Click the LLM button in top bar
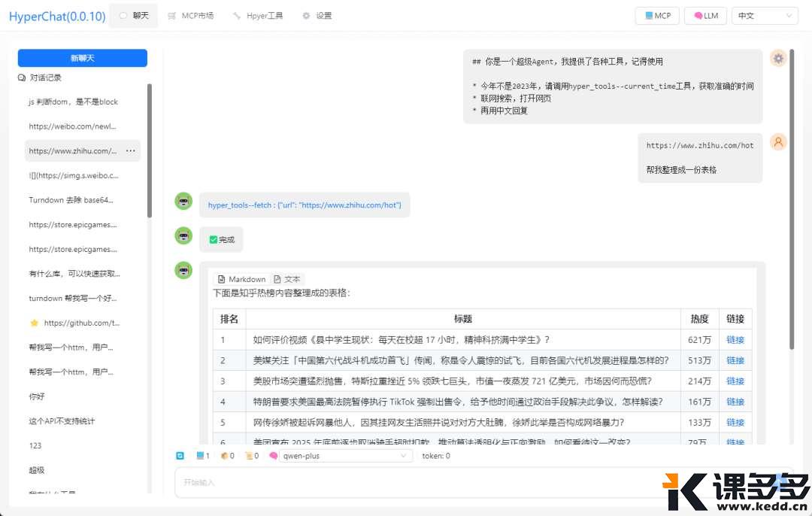The width and height of the screenshot is (812, 516). point(706,16)
